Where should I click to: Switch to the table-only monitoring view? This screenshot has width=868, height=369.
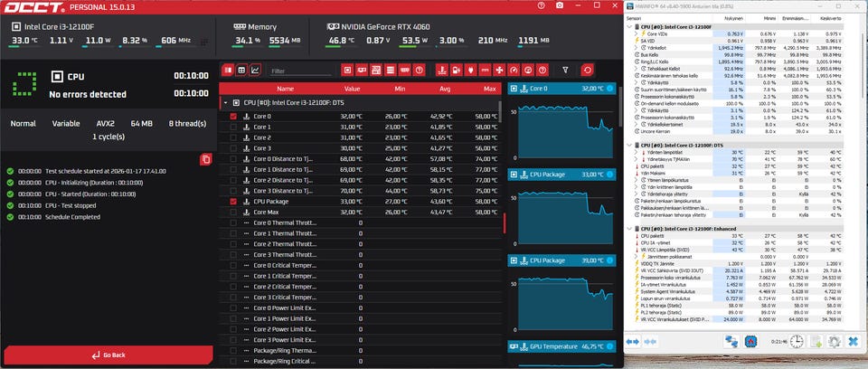click(x=241, y=71)
